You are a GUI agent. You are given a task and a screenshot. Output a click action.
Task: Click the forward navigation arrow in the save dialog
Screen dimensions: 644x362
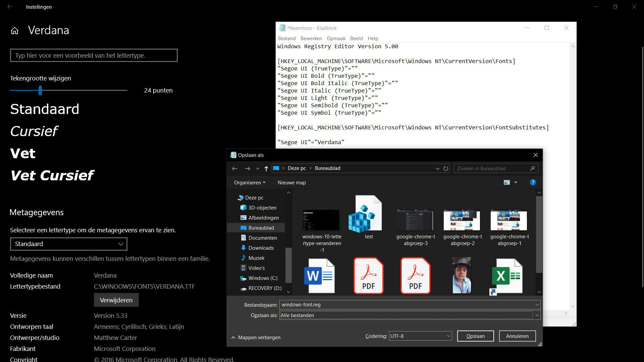pyautogui.click(x=247, y=169)
